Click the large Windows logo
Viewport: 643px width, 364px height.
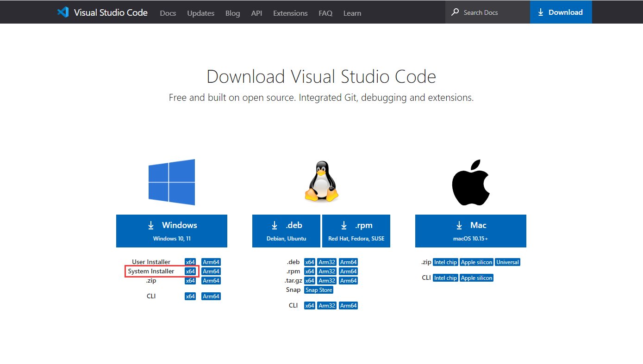click(x=172, y=182)
